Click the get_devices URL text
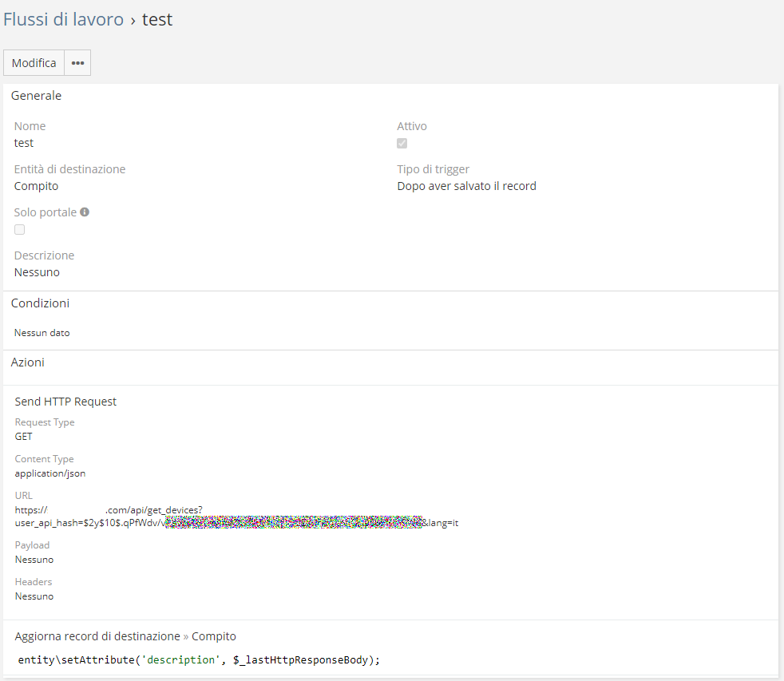The image size is (784, 681). coord(153,509)
